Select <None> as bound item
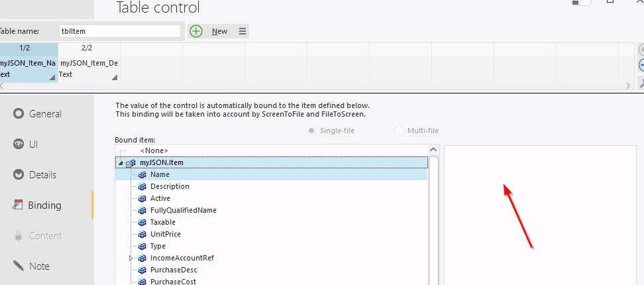Image resolution: width=644 pixels, height=285 pixels. [x=154, y=150]
